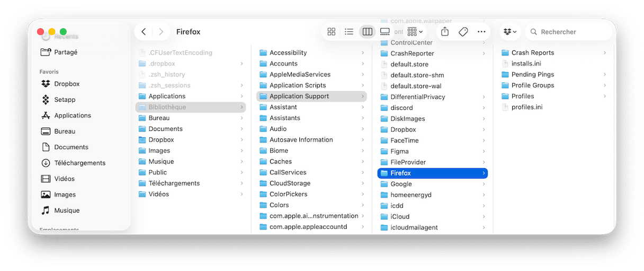The image size is (644, 271).
Task: Expand the DiskImages folder chevron
Action: (484, 119)
